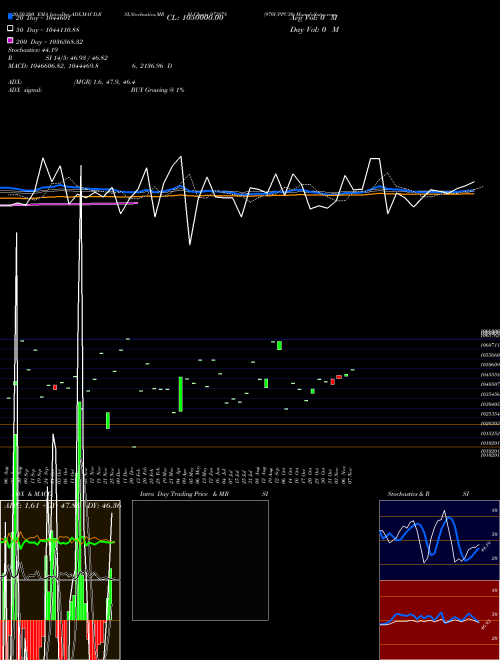Click the 'Intra Day Trading Price & MR' heading
The width and height of the screenshot is (500, 660).
point(184,494)
